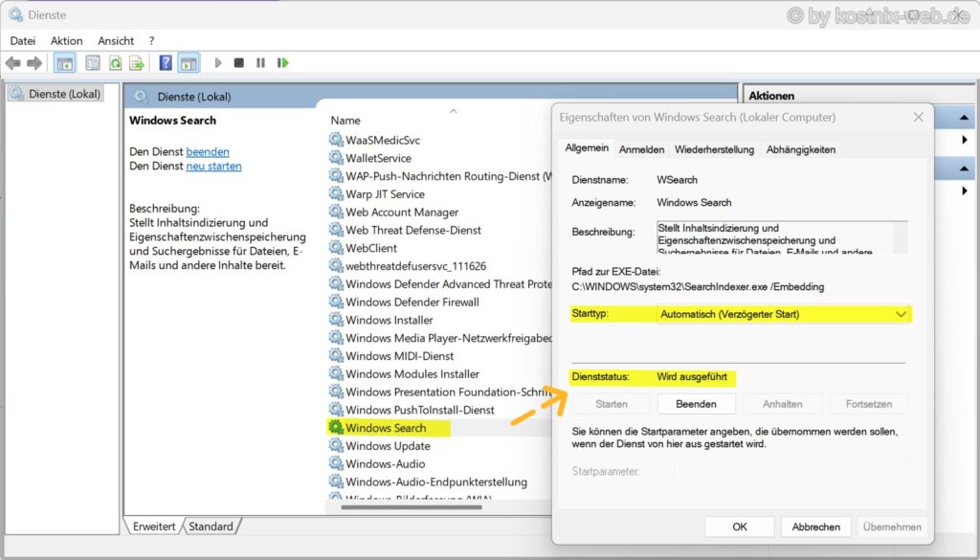
Task: Switch to the Erweitert view tab
Action: 154,526
